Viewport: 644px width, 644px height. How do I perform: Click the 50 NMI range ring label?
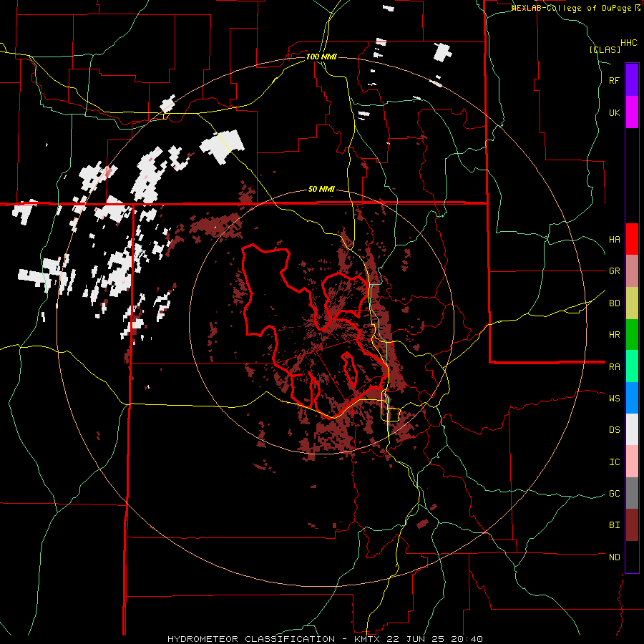(321, 189)
